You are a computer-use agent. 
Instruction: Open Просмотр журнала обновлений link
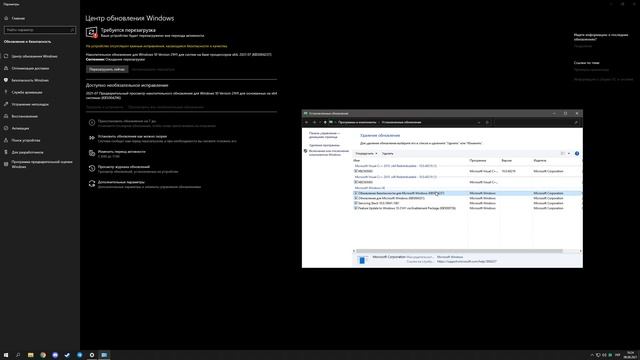pos(124,167)
